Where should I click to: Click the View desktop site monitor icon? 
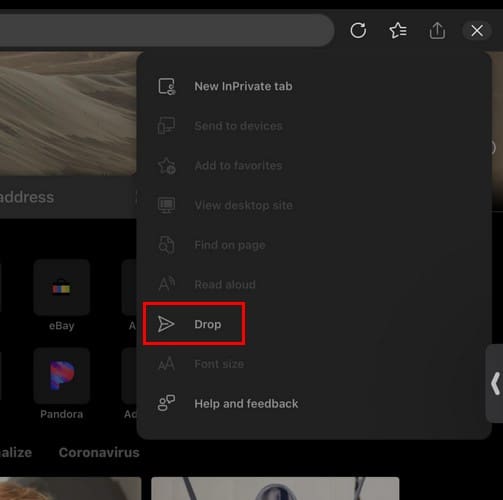(x=166, y=205)
